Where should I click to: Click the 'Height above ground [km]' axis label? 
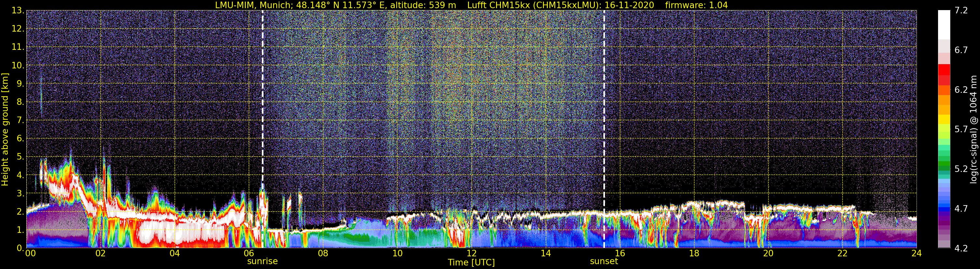pyautogui.click(x=5, y=129)
